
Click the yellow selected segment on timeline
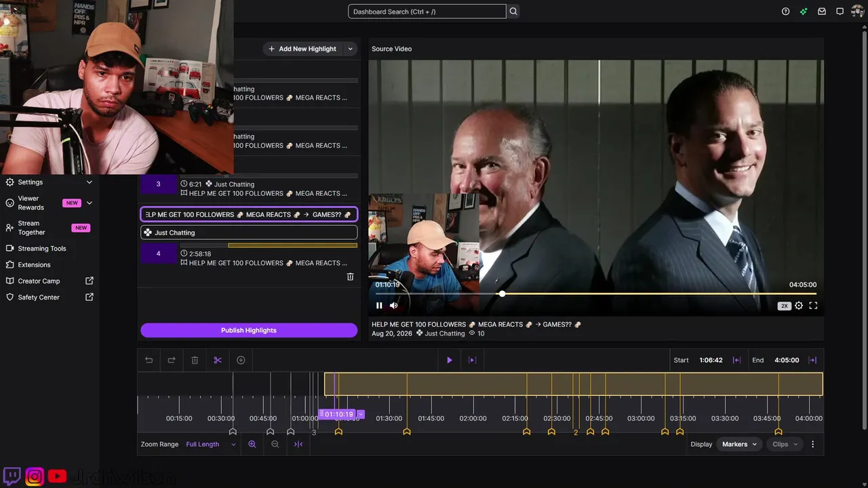tap(574, 384)
